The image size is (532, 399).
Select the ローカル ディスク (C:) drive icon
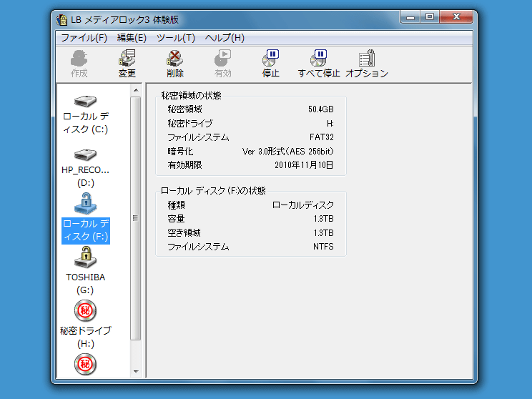click(x=86, y=100)
